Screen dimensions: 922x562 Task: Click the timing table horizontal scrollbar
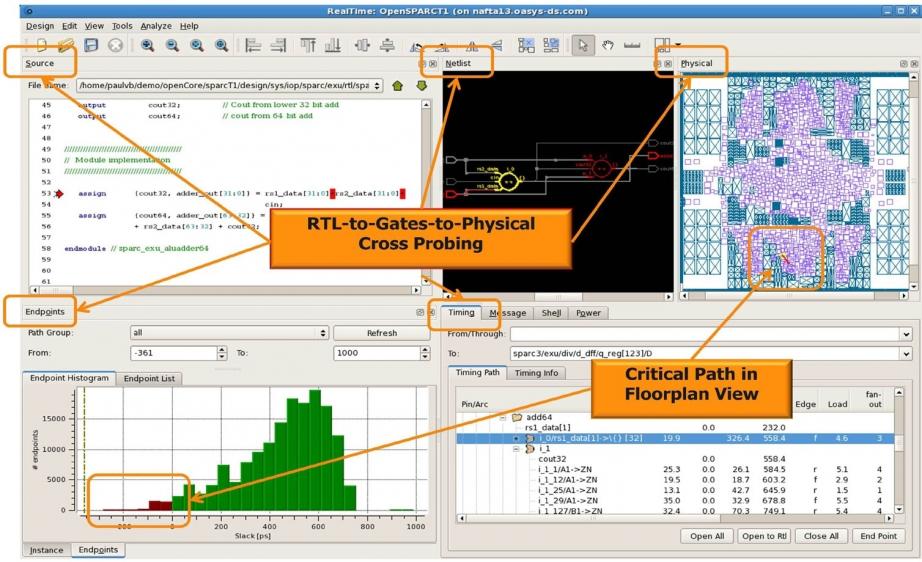(x=676, y=518)
